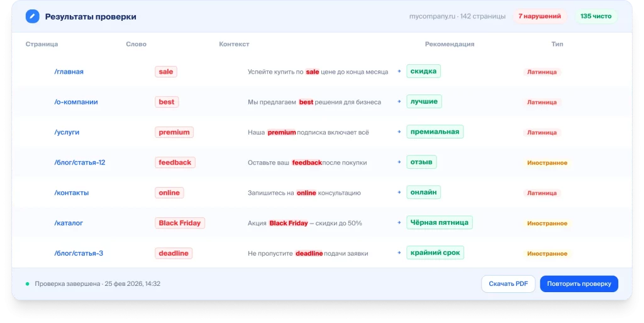Click the 'sale' flagged word tag
This screenshot has width=644, height=323.
[x=166, y=72]
